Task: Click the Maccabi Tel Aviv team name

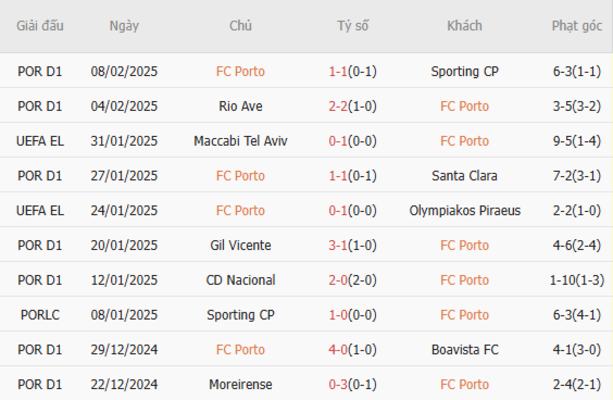Action: pyautogui.click(x=240, y=141)
